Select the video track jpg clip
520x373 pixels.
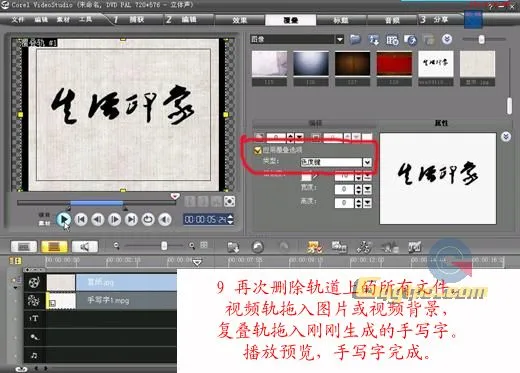pos(111,282)
